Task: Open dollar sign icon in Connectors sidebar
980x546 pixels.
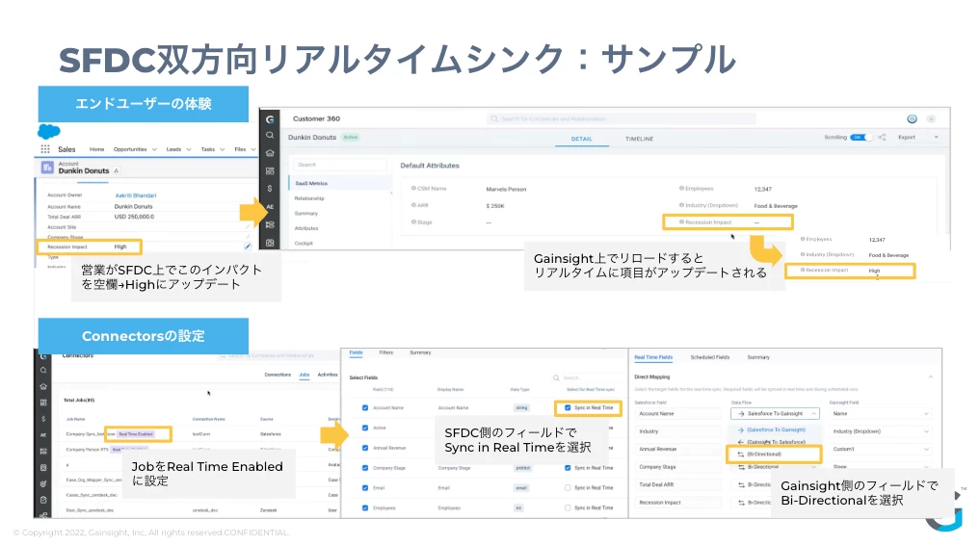Action: (43, 419)
